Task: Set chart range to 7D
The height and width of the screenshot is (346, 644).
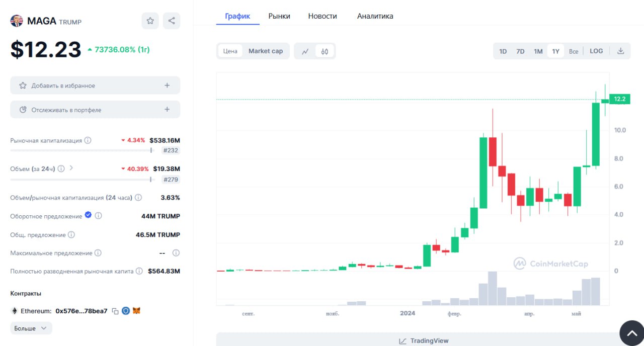Action: pyautogui.click(x=521, y=51)
